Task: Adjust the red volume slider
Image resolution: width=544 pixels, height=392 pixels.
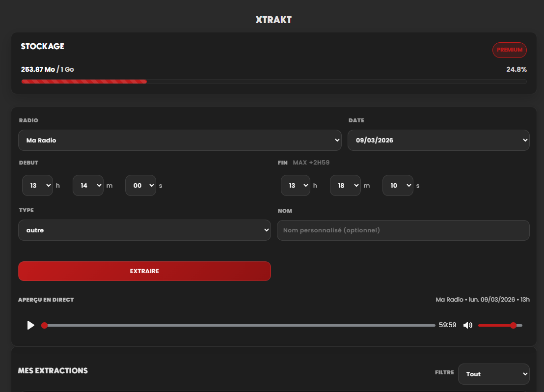Action: tap(500, 325)
